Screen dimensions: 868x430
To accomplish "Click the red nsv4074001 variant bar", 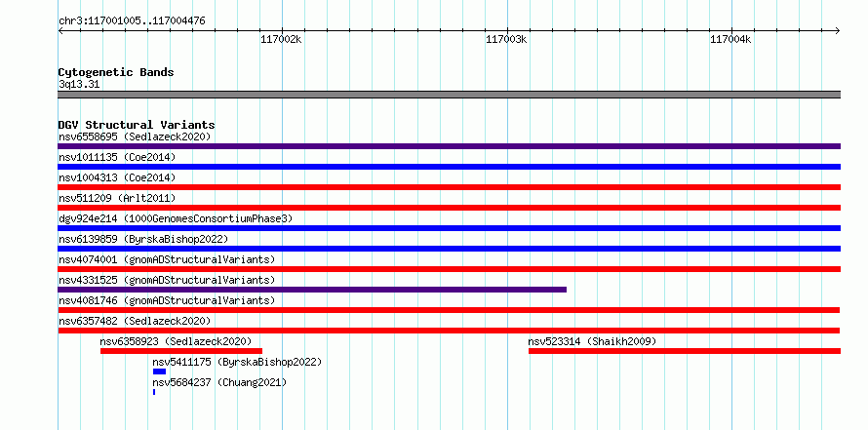I will 449,269.
